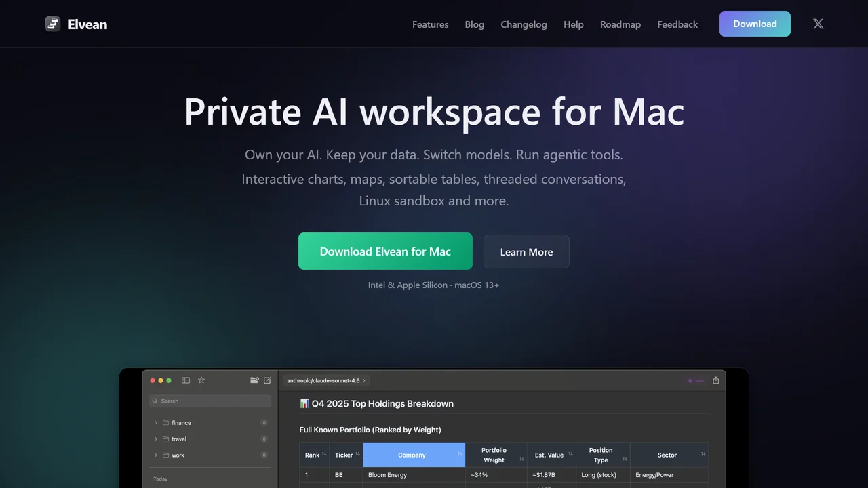Image resolution: width=868 pixels, height=488 pixels.
Task: Click the finance folder icon
Action: (165, 423)
